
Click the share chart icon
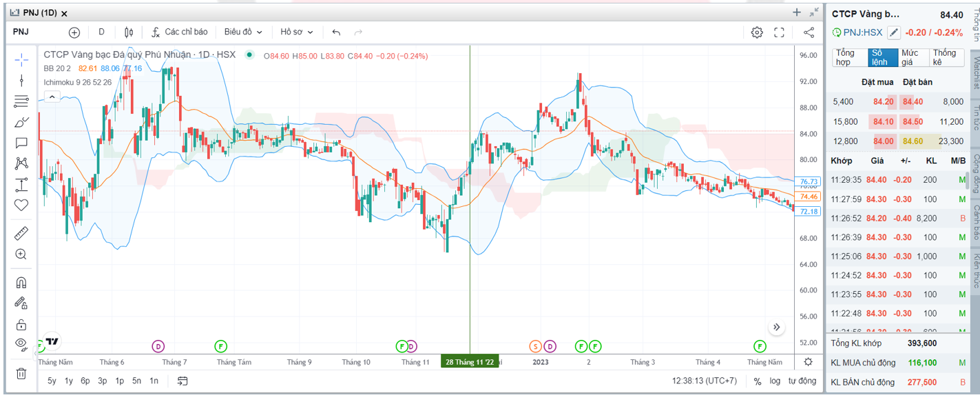809,32
